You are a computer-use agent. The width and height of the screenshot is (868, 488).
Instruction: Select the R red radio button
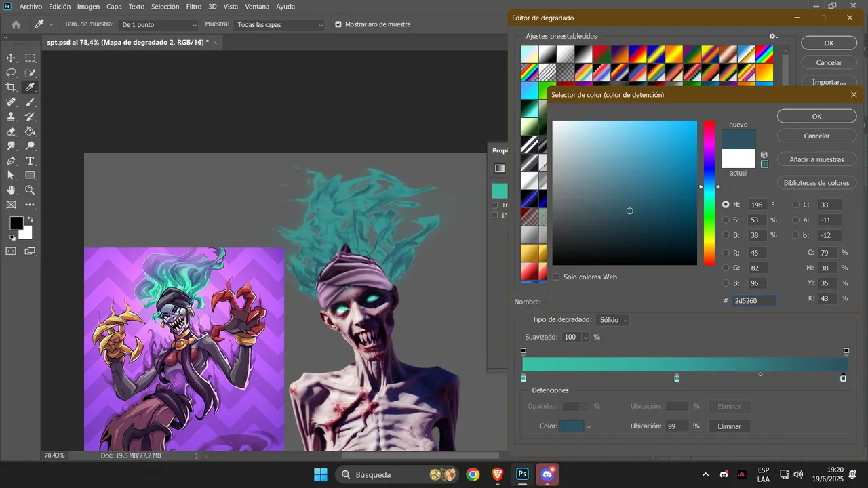point(726,252)
